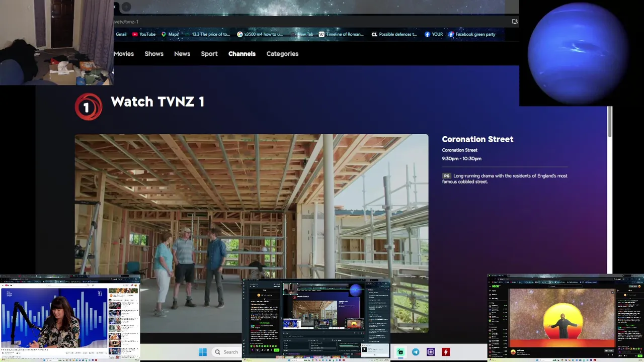Click the PG rating badge

(446, 176)
